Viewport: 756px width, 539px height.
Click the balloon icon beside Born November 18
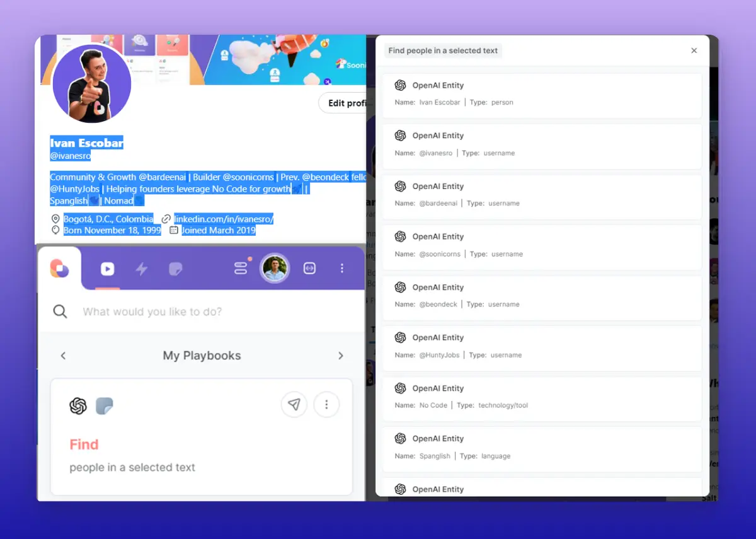click(x=55, y=230)
